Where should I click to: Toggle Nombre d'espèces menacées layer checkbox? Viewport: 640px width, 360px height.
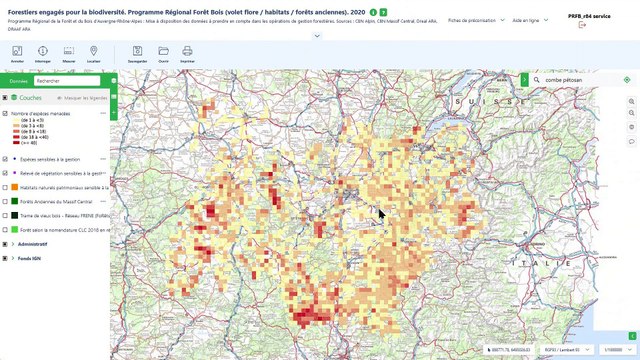(x=5, y=113)
